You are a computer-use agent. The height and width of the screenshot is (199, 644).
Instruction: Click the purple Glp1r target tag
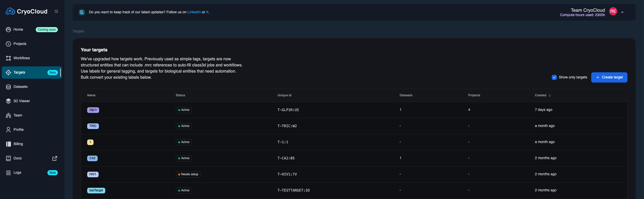click(x=93, y=110)
